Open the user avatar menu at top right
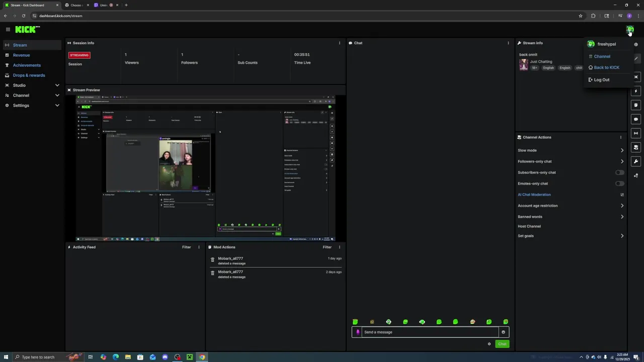The image size is (644, 362). point(629,30)
